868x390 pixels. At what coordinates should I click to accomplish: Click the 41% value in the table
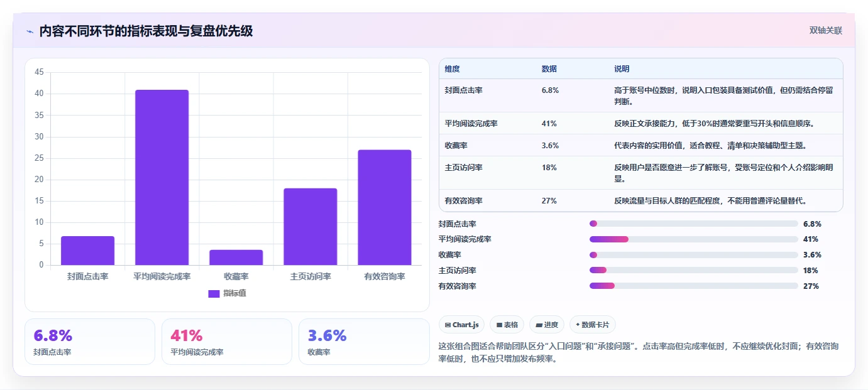(549, 124)
